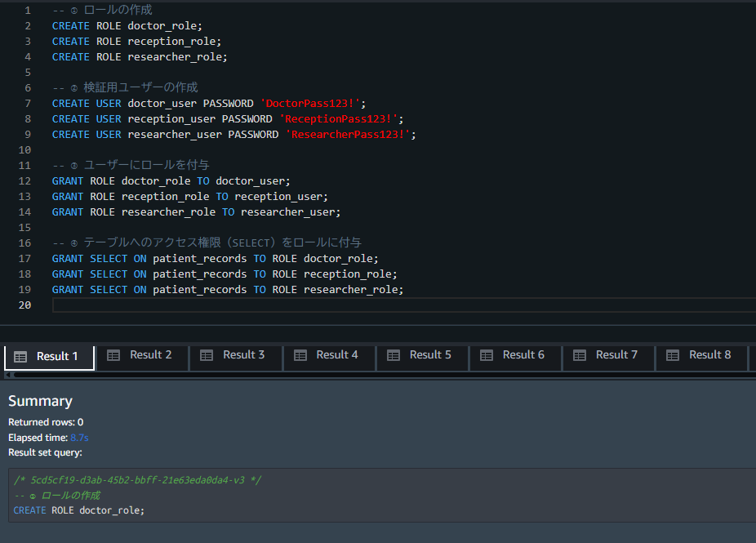Click the 'GRANT ROLE doctor_role TO doctor_user;' line
756x543 pixels.
[x=171, y=181]
